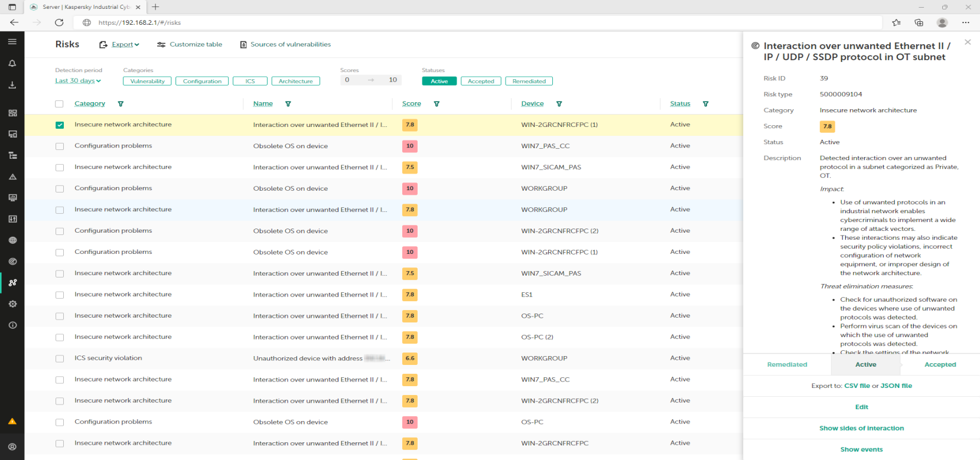Viewport: 980px width, 460px height.
Task: Click the Scores range slider
Action: click(x=371, y=80)
